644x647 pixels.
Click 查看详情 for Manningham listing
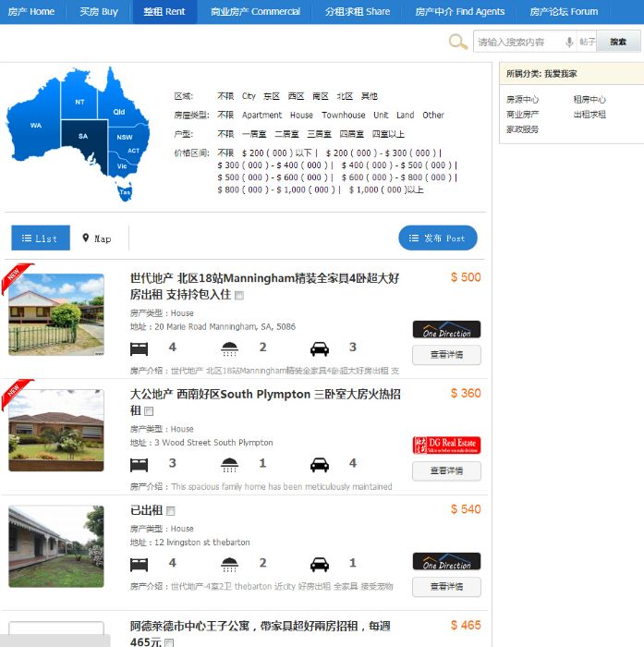coord(446,355)
